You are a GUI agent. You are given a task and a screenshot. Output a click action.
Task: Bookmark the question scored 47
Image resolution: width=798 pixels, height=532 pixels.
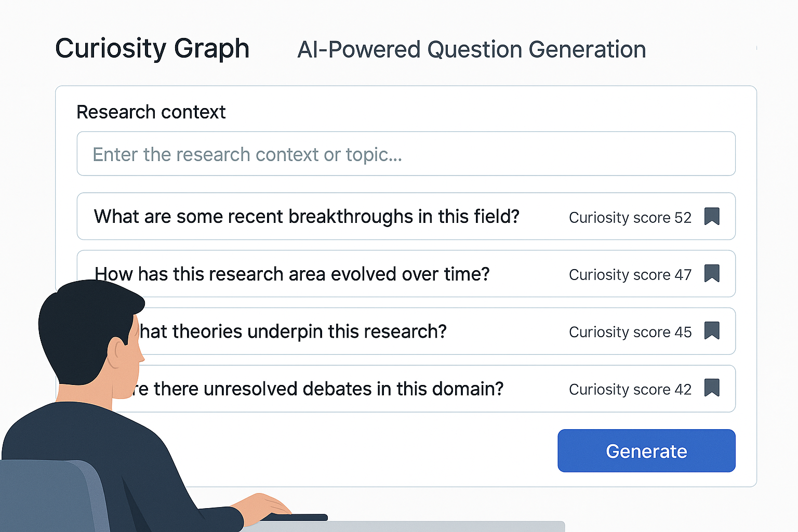tap(712, 273)
